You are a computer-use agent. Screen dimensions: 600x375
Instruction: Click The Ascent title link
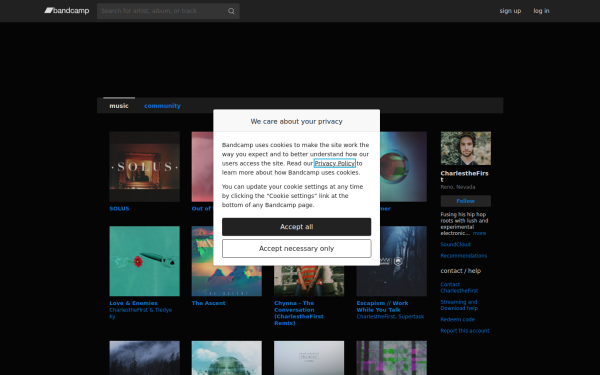209,303
